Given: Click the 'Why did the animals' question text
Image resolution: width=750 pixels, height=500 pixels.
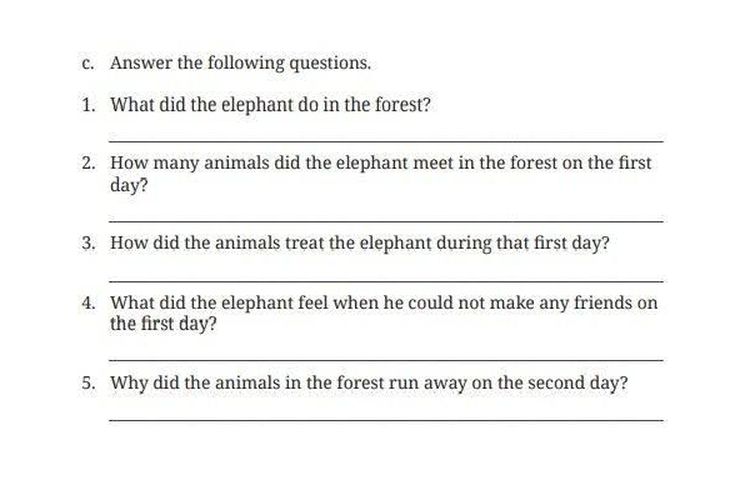Looking at the screenshot, I should point(369,383).
